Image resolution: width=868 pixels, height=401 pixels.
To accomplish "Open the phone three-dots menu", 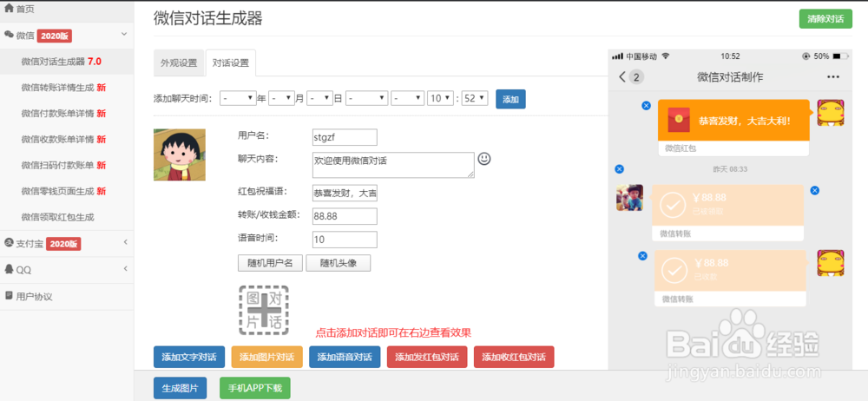I will coord(832,77).
